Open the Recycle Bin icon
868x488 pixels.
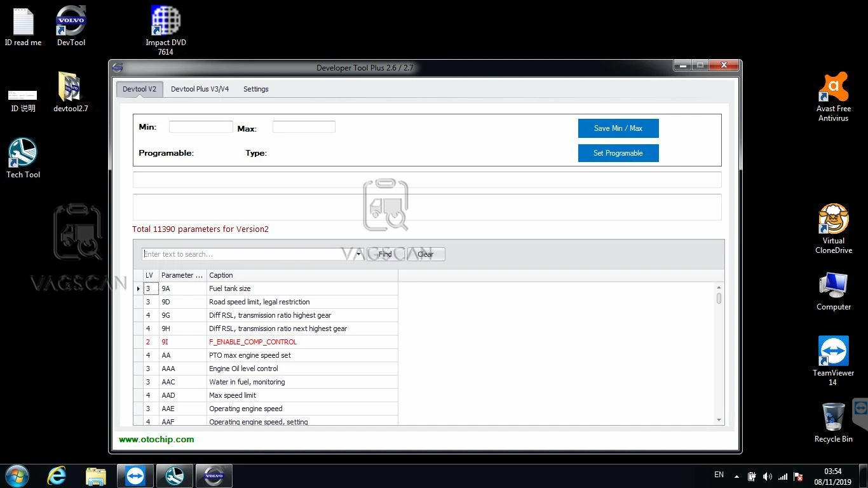(x=833, y=423)
